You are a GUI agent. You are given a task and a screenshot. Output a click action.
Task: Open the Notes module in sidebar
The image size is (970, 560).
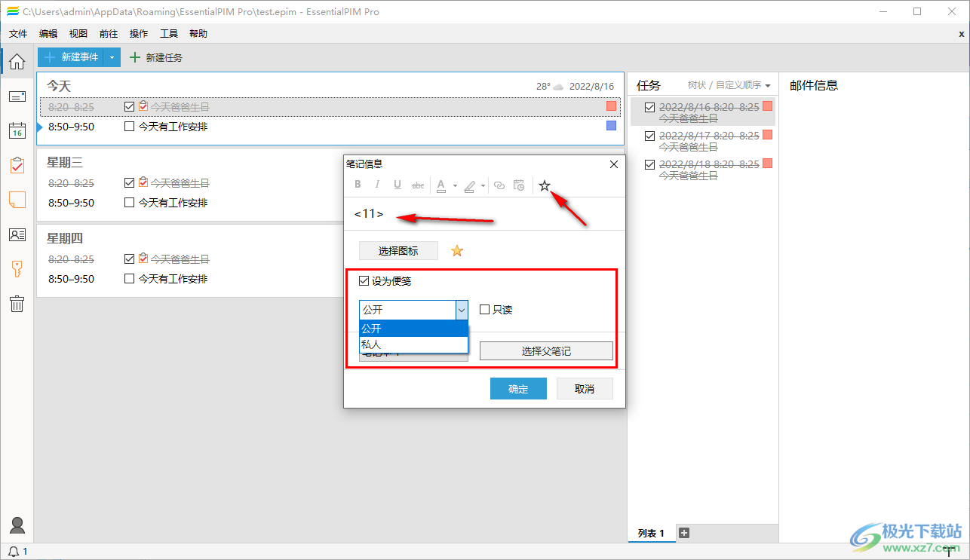point(17,200)
